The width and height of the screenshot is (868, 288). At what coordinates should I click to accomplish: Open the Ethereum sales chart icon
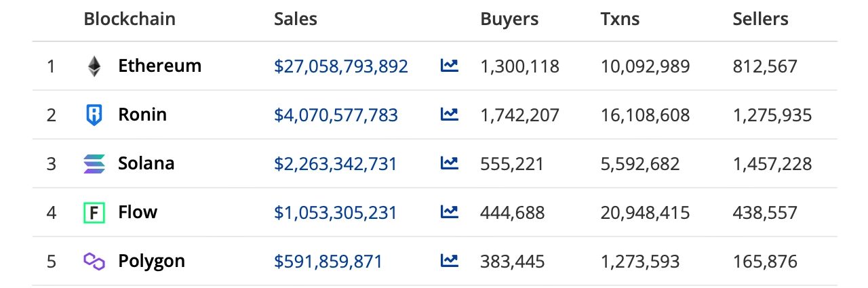(449, 66)
